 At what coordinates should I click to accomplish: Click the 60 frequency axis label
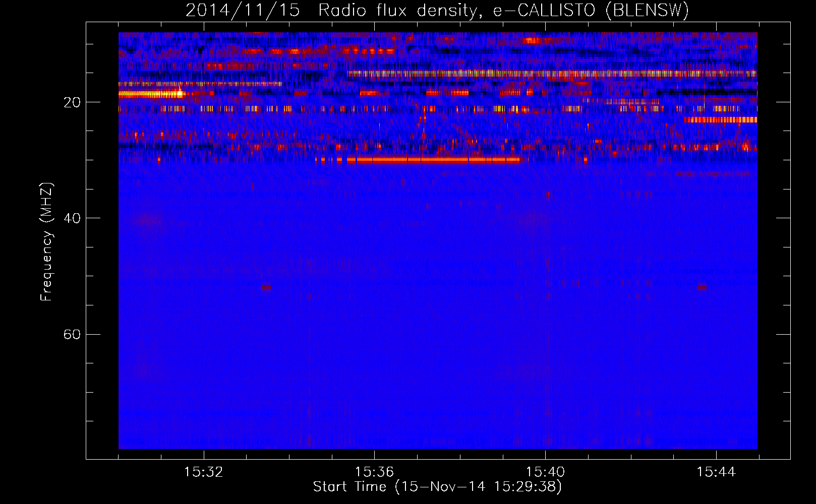(72, 335)
